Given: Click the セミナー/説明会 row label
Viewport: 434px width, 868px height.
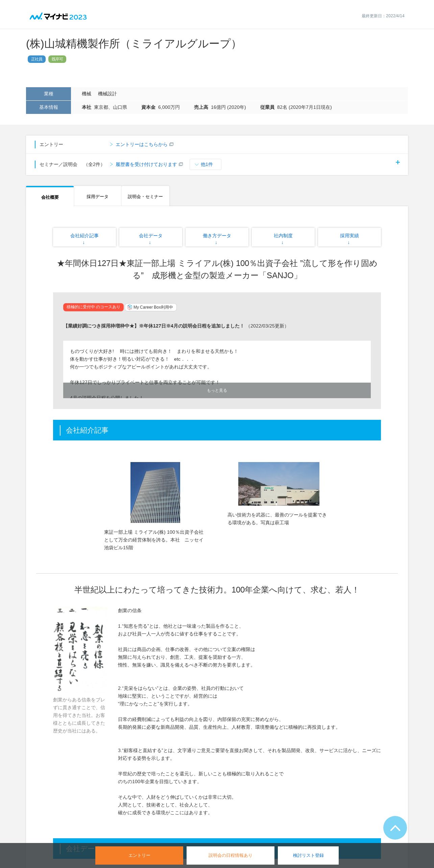Looking at the screenshot, I should [58, 164].
